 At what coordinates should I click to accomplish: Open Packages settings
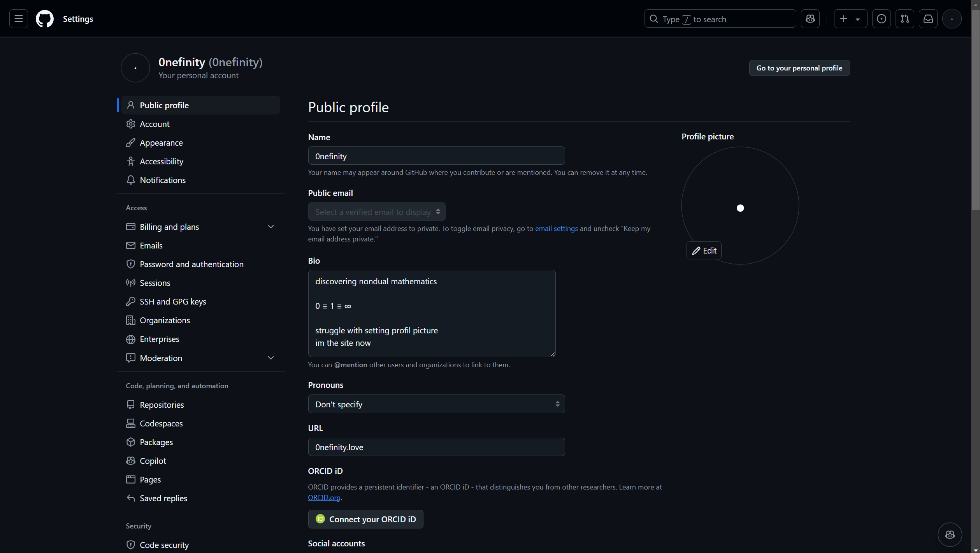(x=201, y=442)
